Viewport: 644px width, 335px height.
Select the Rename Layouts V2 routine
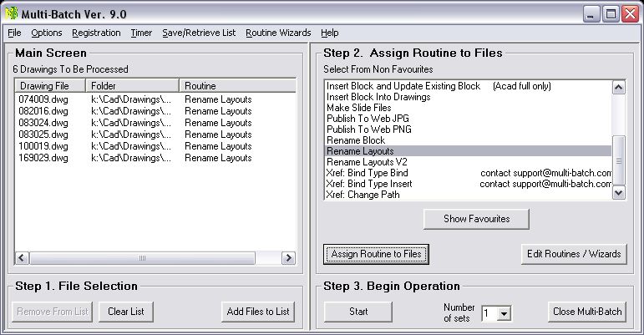(468, 162)
